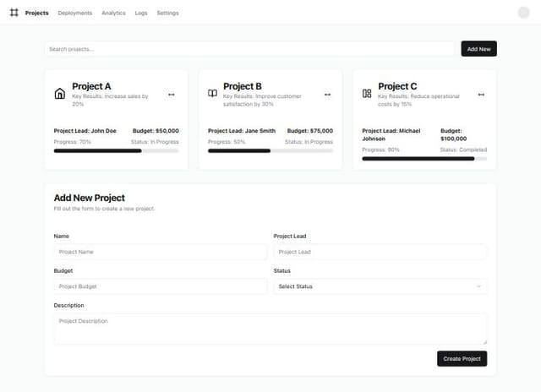Click the layout icon on Project C
Viewport: 541px width, 392px height.
367,94
